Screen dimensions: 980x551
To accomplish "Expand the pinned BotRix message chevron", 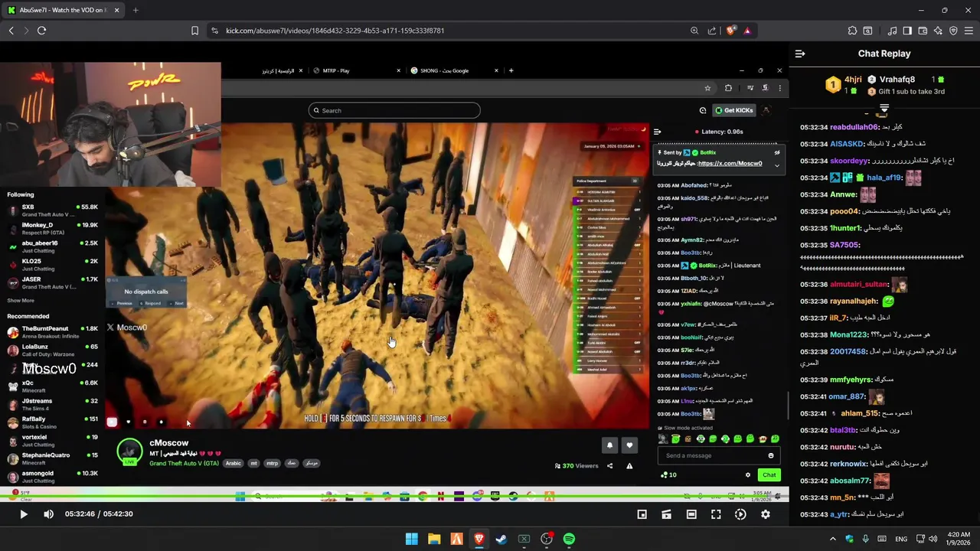I will pos(776,165).
